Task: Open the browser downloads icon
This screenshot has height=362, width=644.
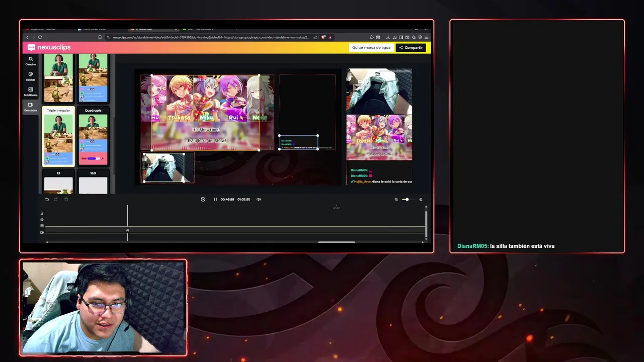Action: coord(388,37)
